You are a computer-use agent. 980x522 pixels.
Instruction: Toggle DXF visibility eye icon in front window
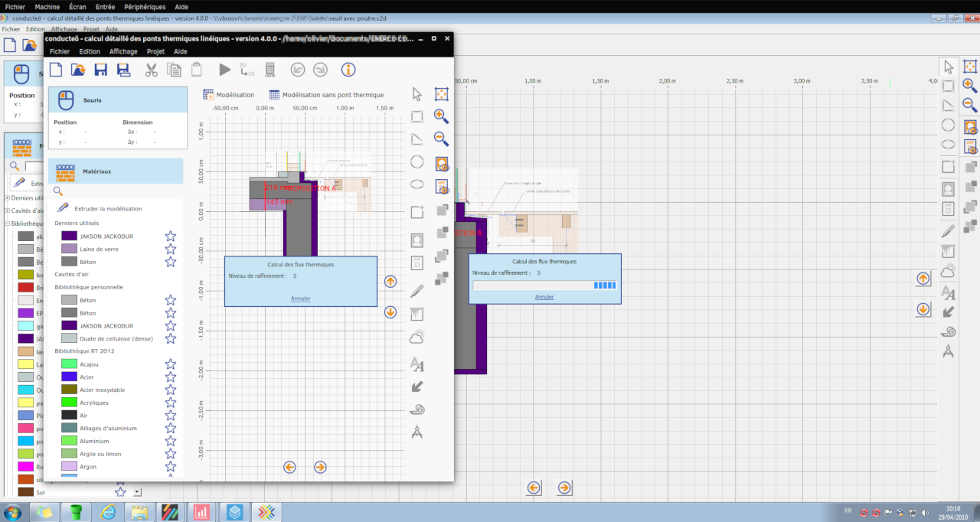(x=441, y=186)
